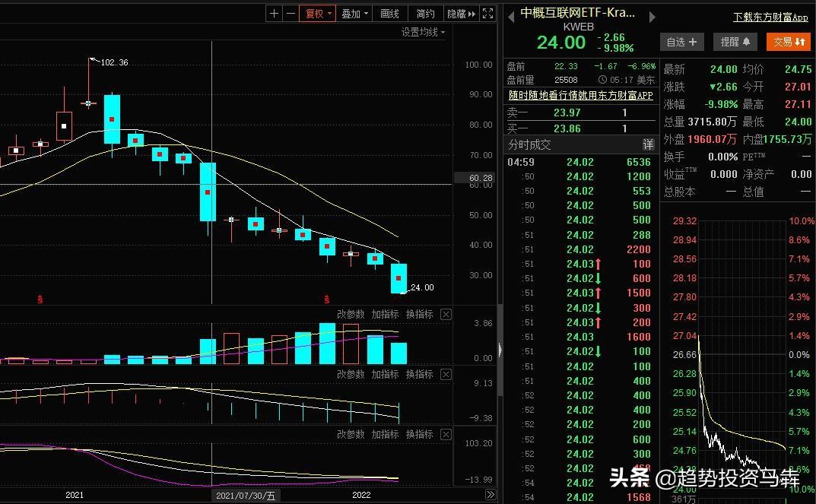Open the 复权 dropdown
This screenshot has height=504, width=816.
[x=317, y=14]
